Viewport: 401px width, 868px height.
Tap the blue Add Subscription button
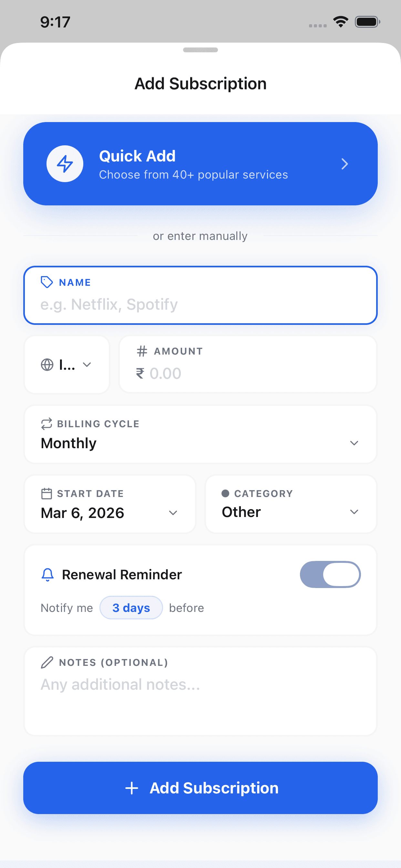(x=200, y=788)
